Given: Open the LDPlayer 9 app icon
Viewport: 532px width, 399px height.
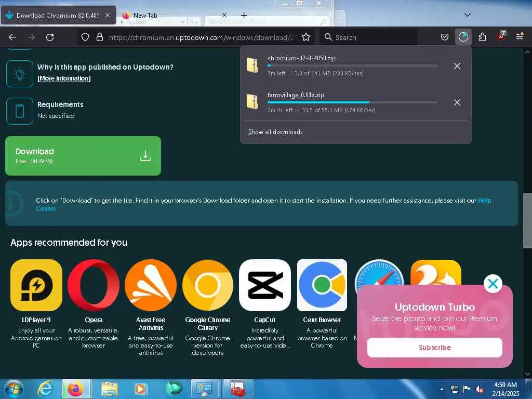Looking at the screenshot, I should (36, 285).
